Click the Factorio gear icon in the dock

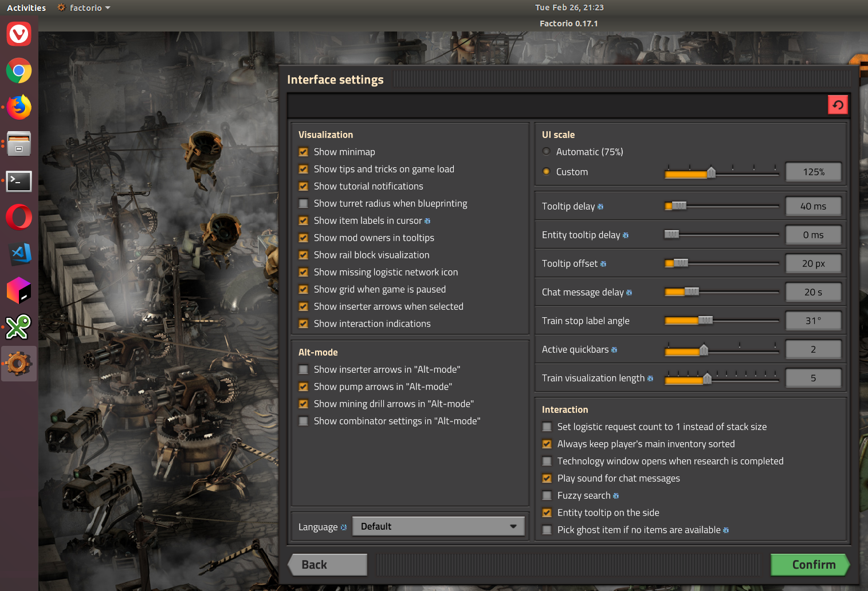pyautogui.click(x=19, y=364)
